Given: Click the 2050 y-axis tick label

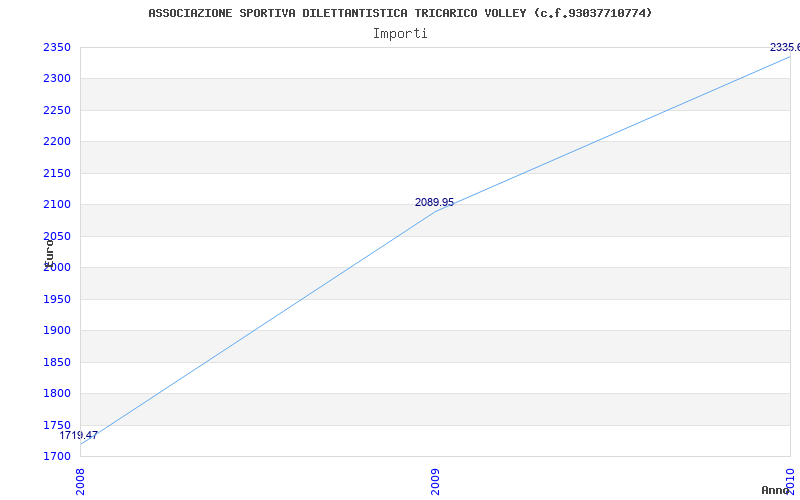Looking at the screenshot, I should [x=57, y=236].
